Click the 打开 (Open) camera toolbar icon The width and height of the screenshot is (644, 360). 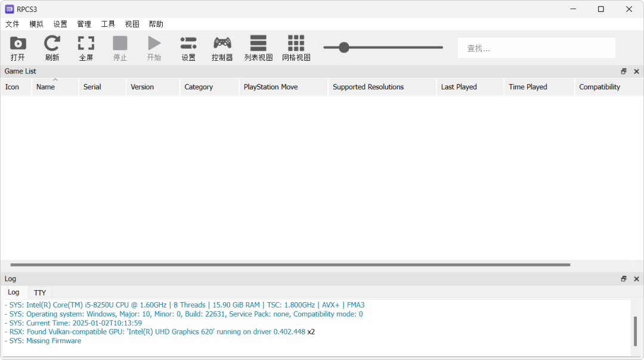click(x=18, y=48)
